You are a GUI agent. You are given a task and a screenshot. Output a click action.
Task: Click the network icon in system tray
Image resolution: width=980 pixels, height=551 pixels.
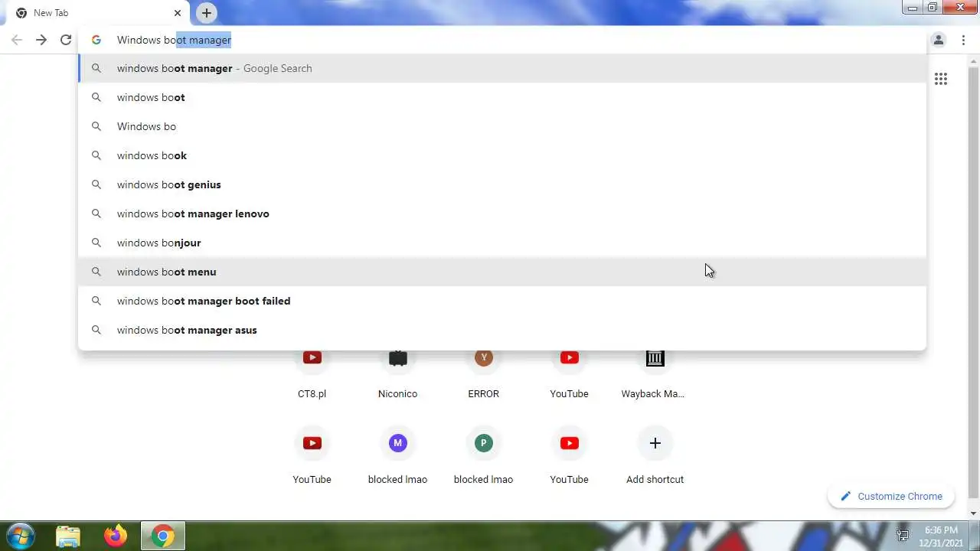903,536
